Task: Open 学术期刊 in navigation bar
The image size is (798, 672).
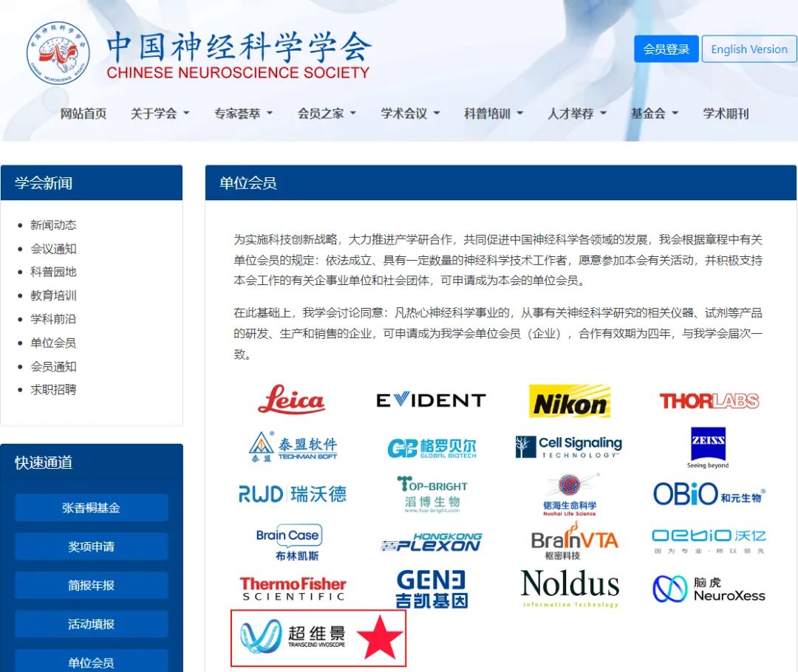Action: [x=726, y=114]
